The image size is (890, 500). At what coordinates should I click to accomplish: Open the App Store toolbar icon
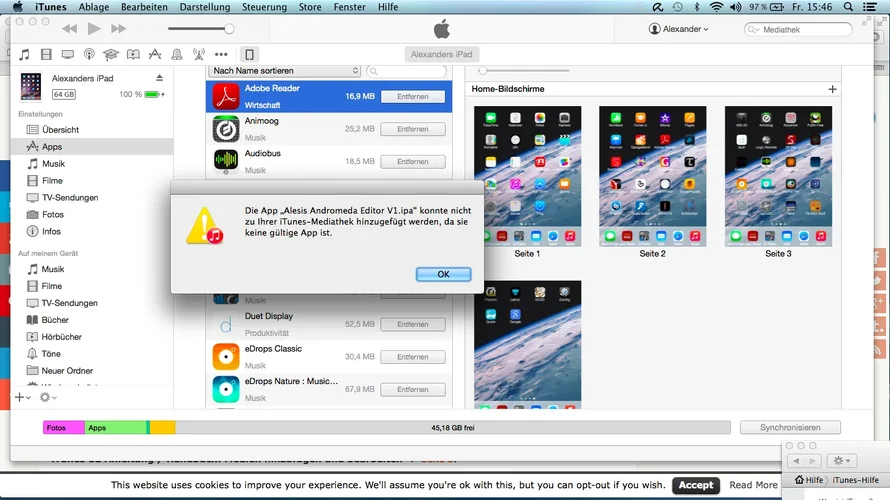155,54
